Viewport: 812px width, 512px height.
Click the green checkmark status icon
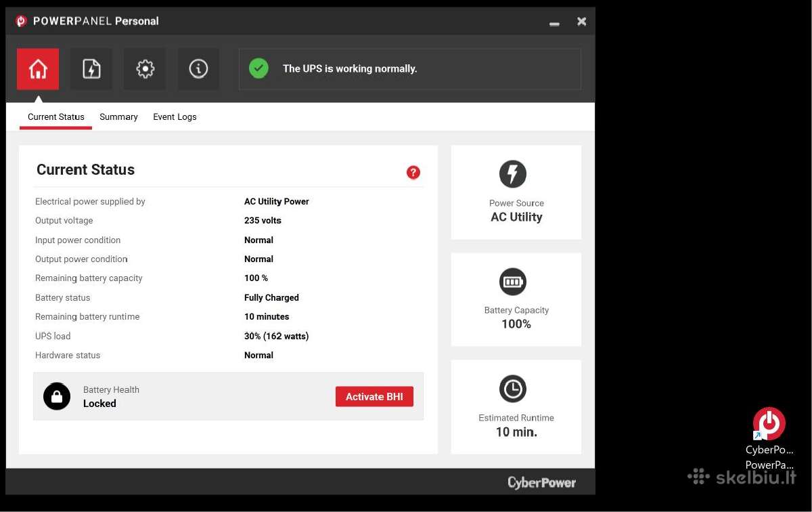[258, 68]
